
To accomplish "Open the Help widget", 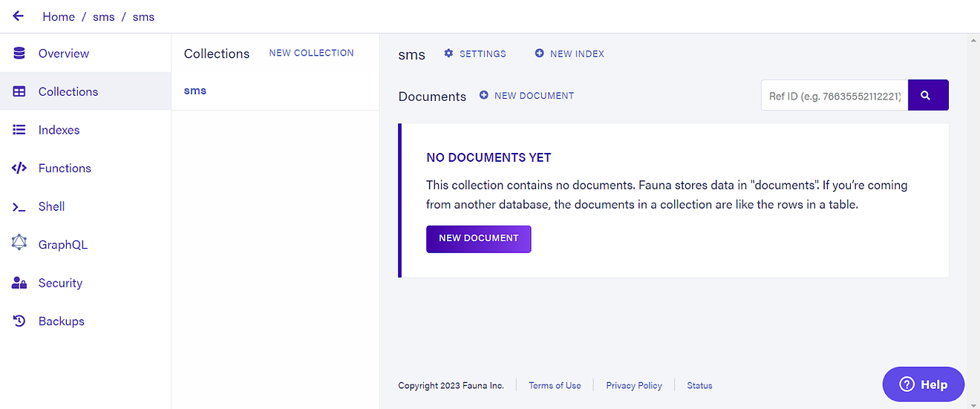I will click(924, 385).
